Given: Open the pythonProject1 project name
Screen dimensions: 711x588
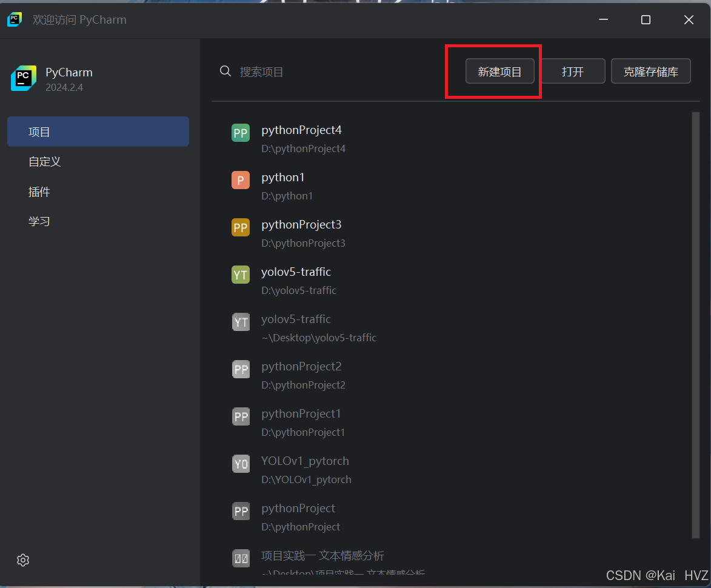Looking at the screenshot, I should tap(301, 414).
